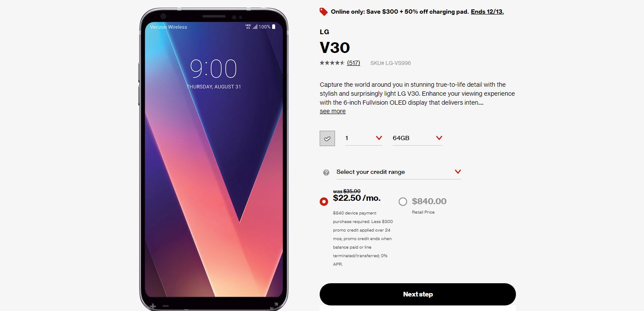Viewport: 644px width, 311px height.
Task: Click the V30 product title
Action: [x=335, y=47]
